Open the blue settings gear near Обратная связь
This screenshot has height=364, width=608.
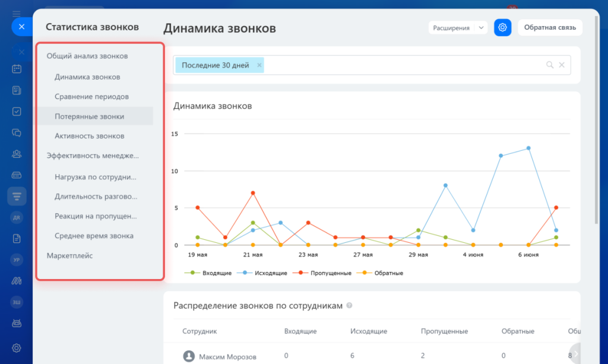pyautogui.click(x=502, y=27)
